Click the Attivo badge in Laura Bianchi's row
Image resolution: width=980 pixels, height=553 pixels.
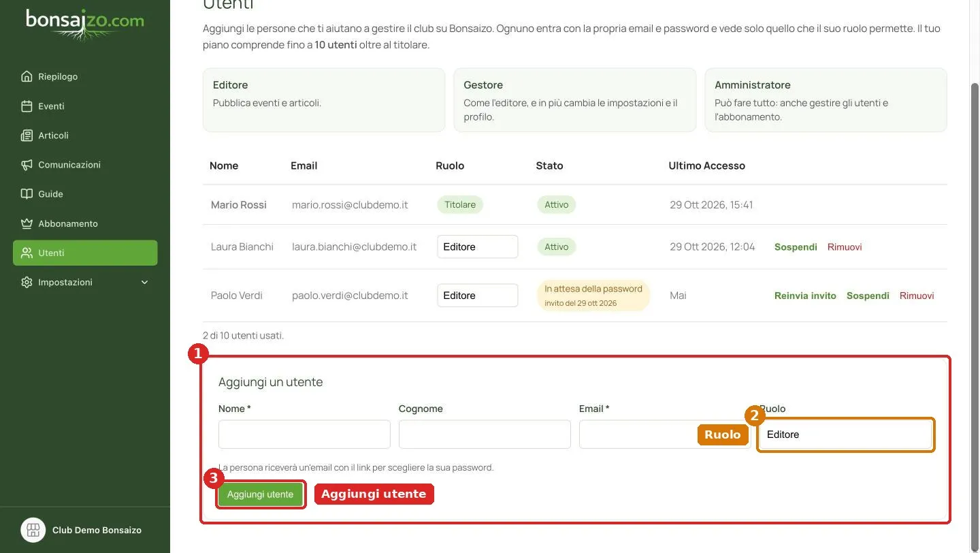point(557,247)
